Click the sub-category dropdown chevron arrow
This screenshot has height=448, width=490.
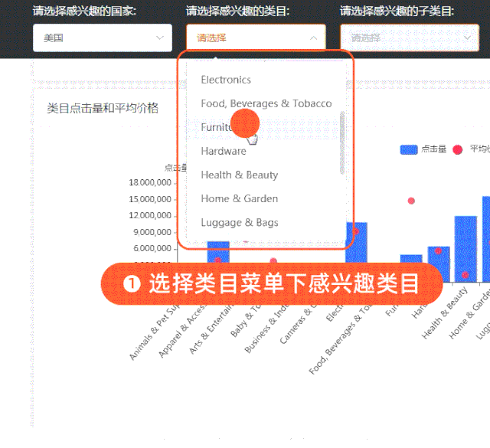(467, 38)
